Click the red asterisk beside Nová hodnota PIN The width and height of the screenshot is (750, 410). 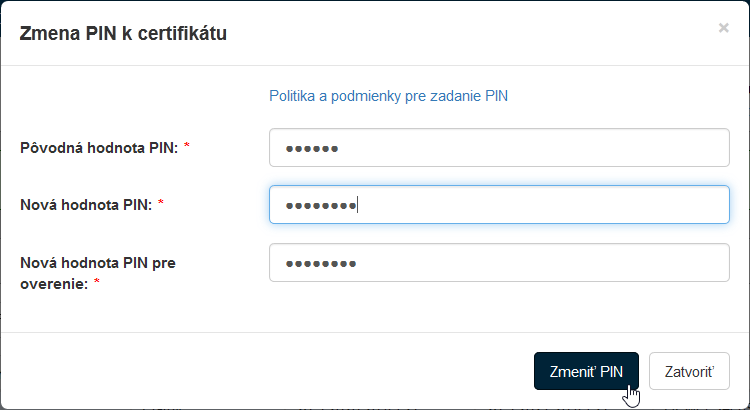click(x=161, y=205)
